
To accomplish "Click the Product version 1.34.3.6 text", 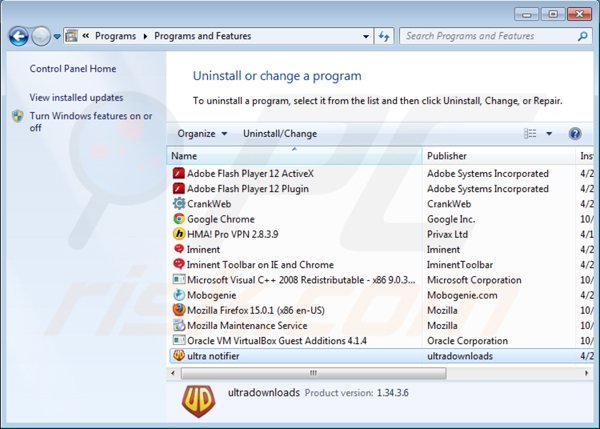I will 356,393.
